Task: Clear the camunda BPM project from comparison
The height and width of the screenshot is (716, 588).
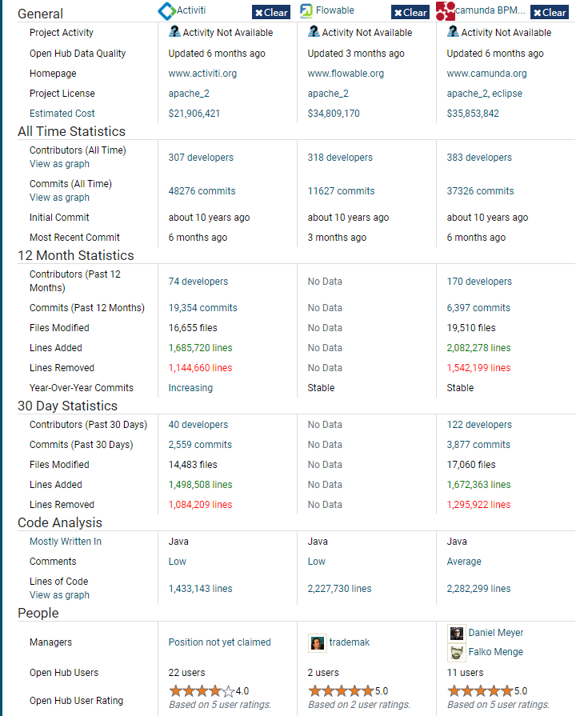Action: pyautogui.click(x=550, y=12)
